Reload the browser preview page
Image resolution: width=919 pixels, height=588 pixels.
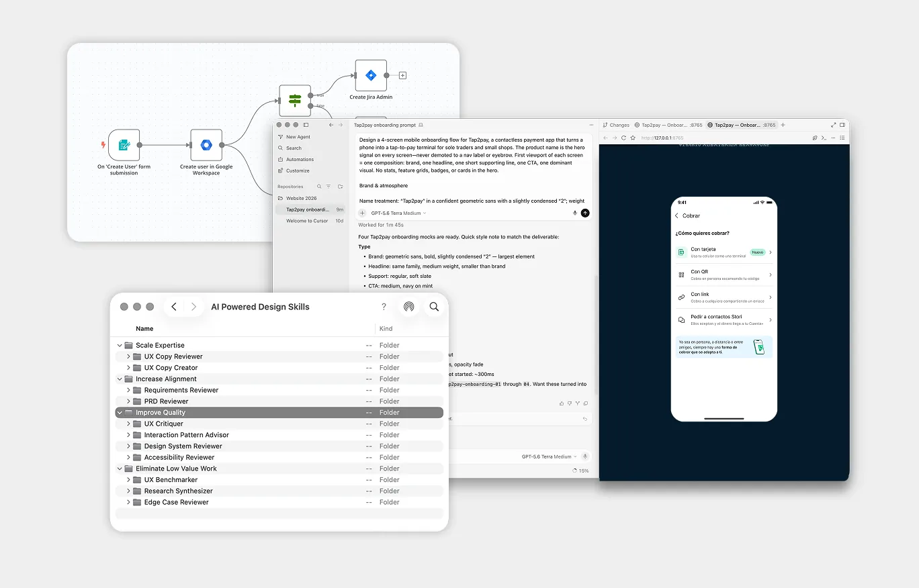click(623, 138)
